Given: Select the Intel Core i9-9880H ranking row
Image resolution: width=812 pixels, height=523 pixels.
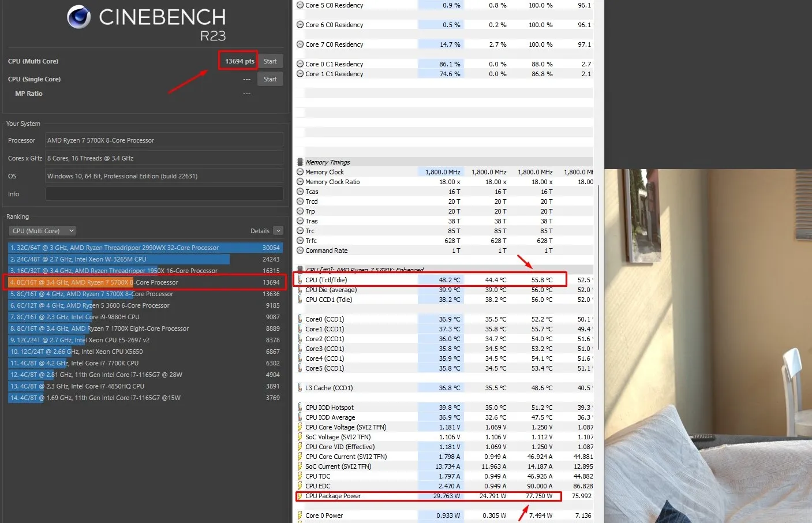Looking at the screenshot, I should [145, 317].
